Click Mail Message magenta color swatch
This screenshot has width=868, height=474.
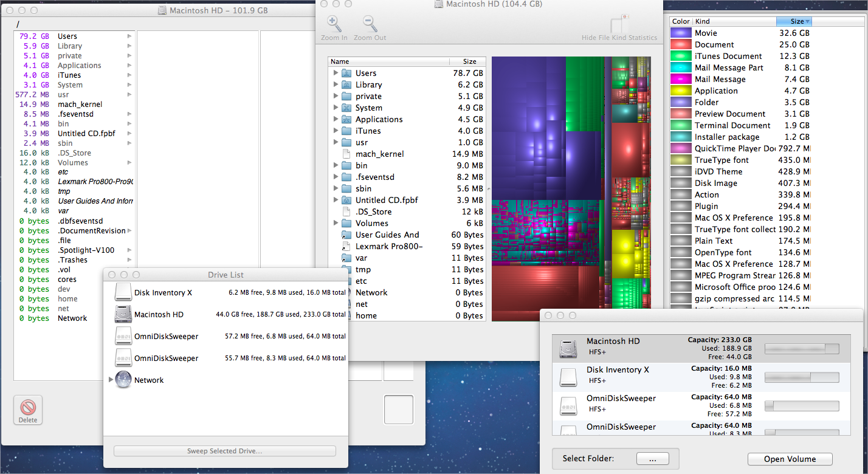[x=681, y=79]
